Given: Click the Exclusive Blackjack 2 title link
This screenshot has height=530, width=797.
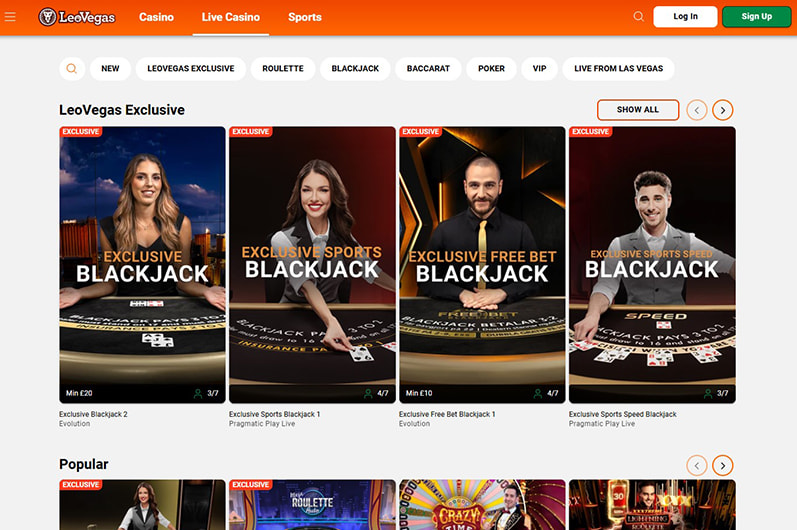Looking at the screenshot, I should 93,414.
